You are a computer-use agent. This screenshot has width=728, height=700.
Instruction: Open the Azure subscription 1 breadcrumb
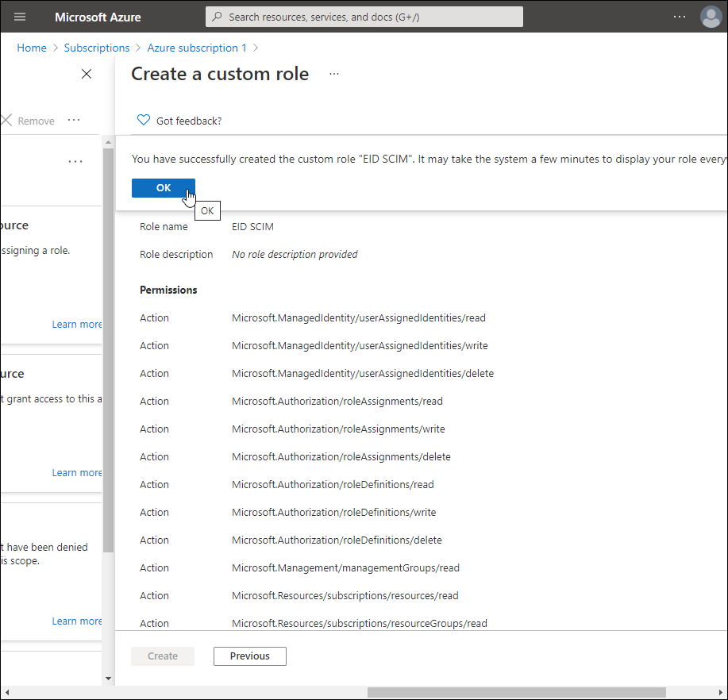(x=197, y=48)
